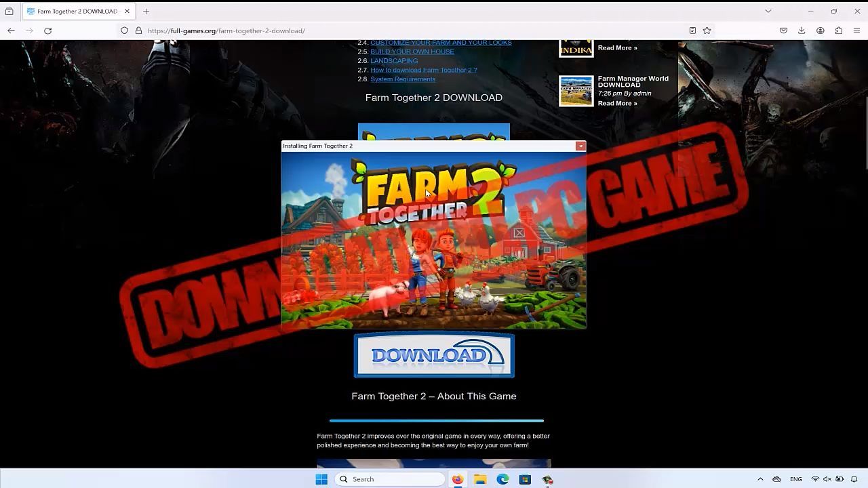Select the Farm Together 2 DOWNLOAD tab
The image size is (868, 488).
78,12
